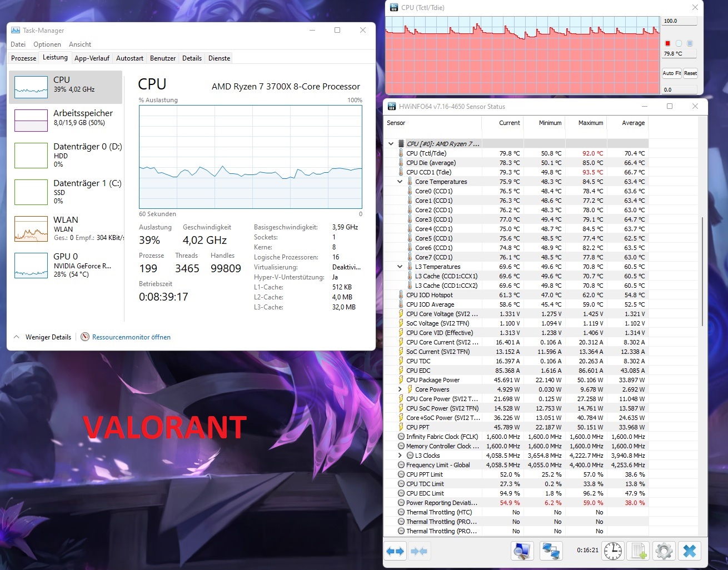Select the CPU Die (average) row
This screenshot has width=728, height=570.
pos(516,163)
